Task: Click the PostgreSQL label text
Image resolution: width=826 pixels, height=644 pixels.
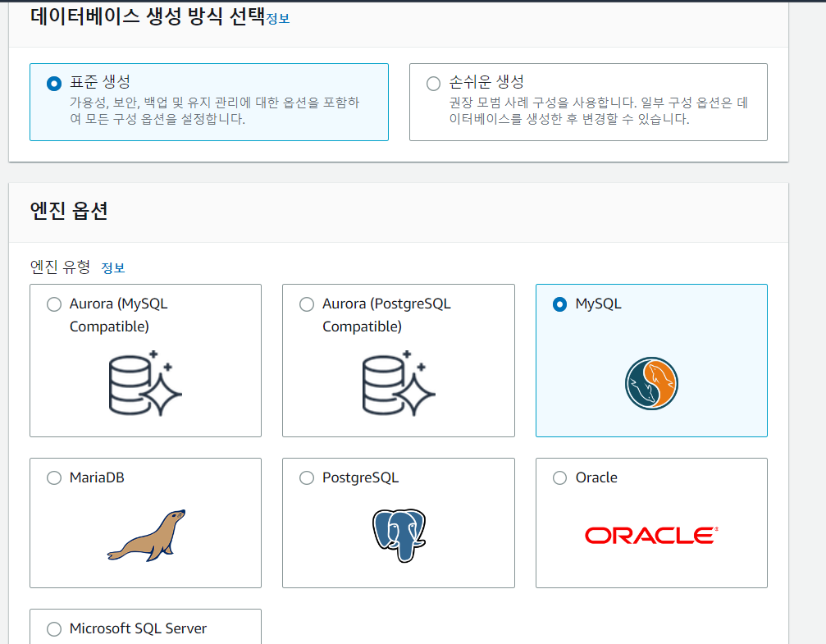Action: [360, 478]
